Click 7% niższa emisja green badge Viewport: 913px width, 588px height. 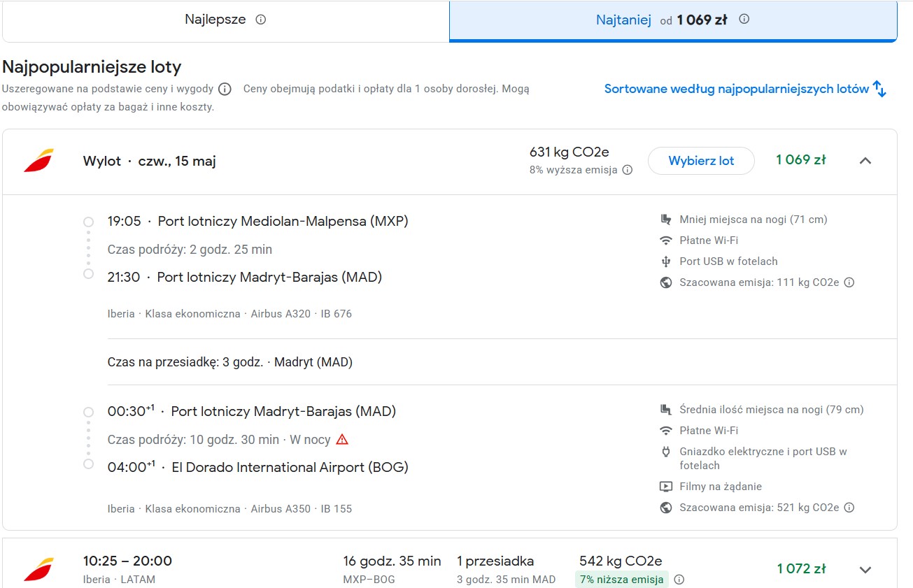pos(622,580)
